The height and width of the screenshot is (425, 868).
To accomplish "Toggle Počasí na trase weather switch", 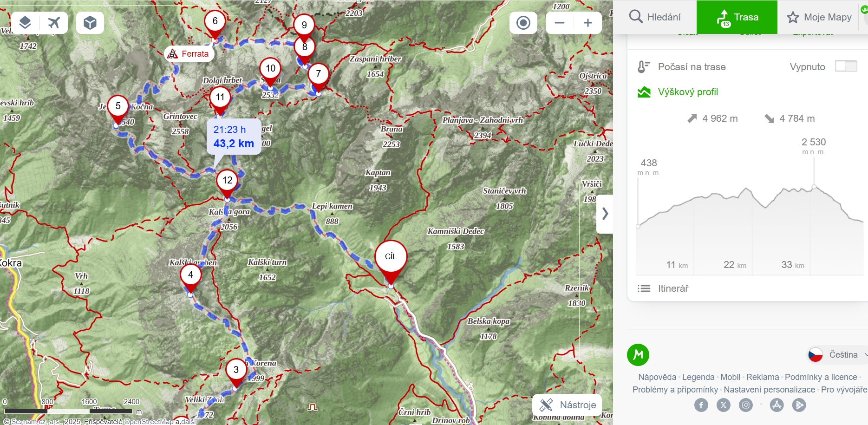I will 845,66.
